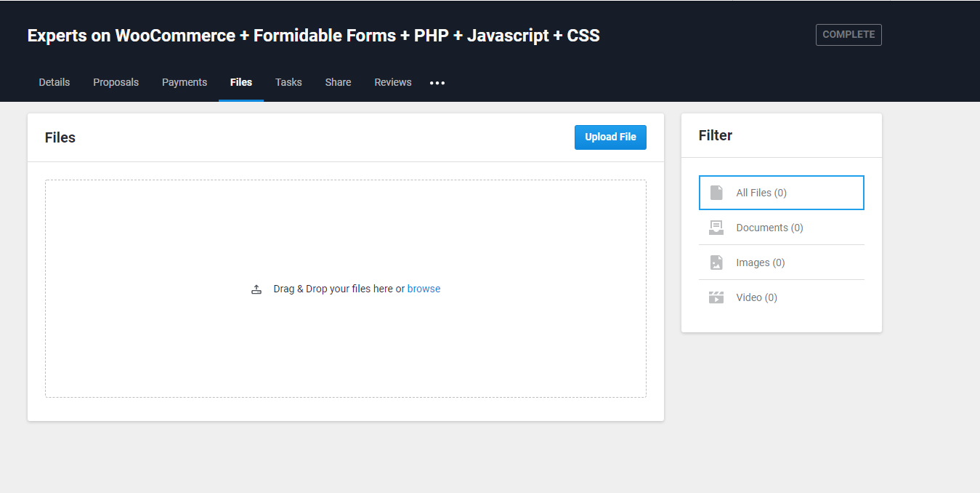Click the browse link
Viewport: 980px width, 493px height.
tap(424, 289)
